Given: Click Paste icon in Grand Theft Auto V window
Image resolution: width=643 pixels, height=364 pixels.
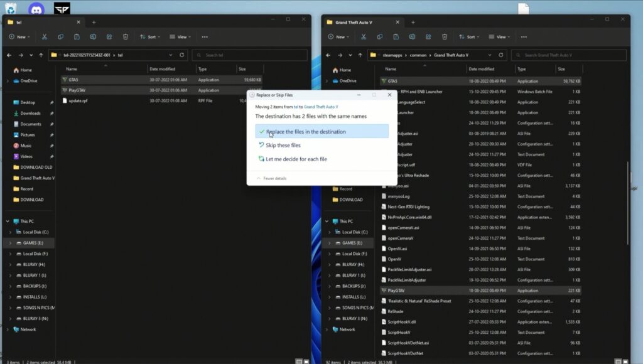Looking at the screenshot, I should tap(396, 37).
